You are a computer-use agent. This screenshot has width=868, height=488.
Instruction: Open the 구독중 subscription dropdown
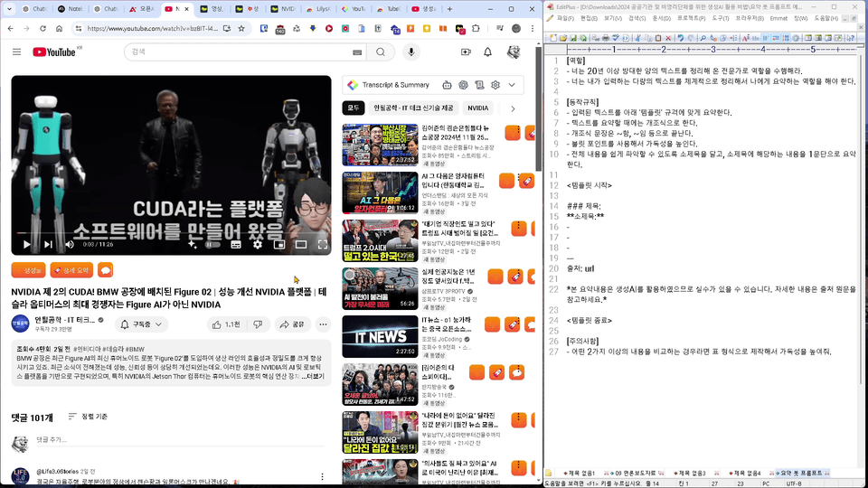click(141, 324)
